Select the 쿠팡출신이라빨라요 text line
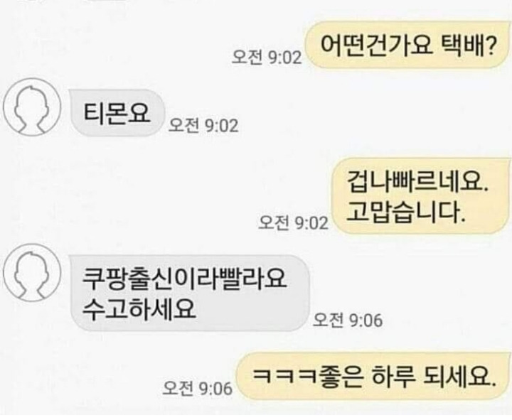The width and height of the screenshot is (512, 420). 184,279
